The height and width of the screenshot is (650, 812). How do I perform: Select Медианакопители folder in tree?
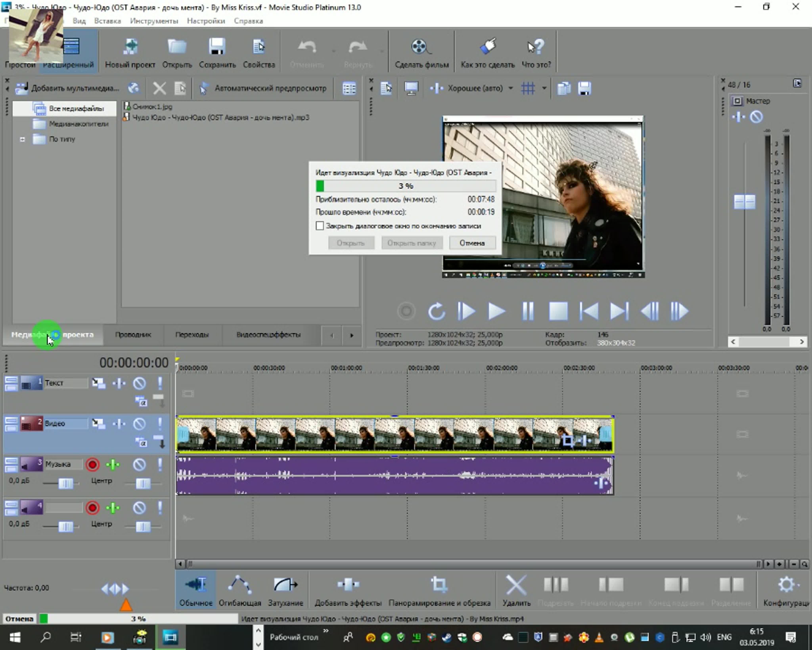(70, 124)
